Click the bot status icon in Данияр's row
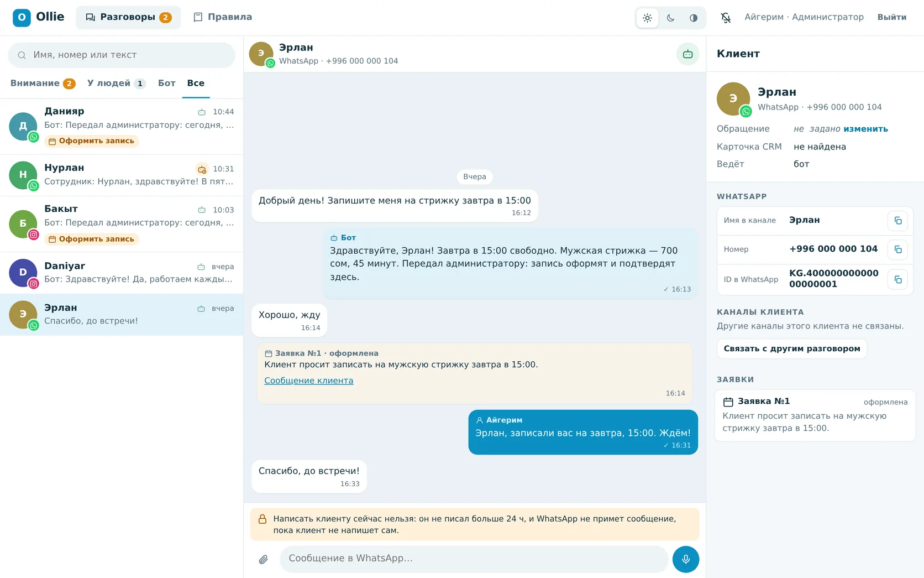Image resolution: width=924 pixels, height=578 pixels. (x=202, y=112)
